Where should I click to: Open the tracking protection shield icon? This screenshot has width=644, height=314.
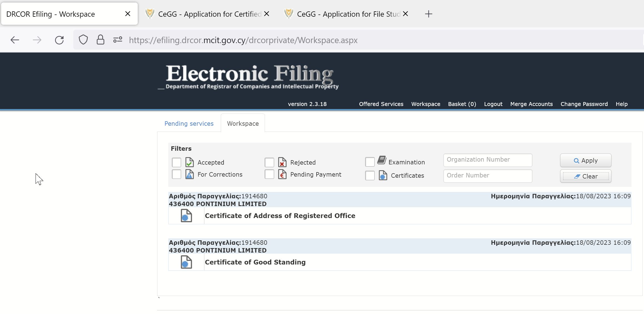click(x=83, y=40)
